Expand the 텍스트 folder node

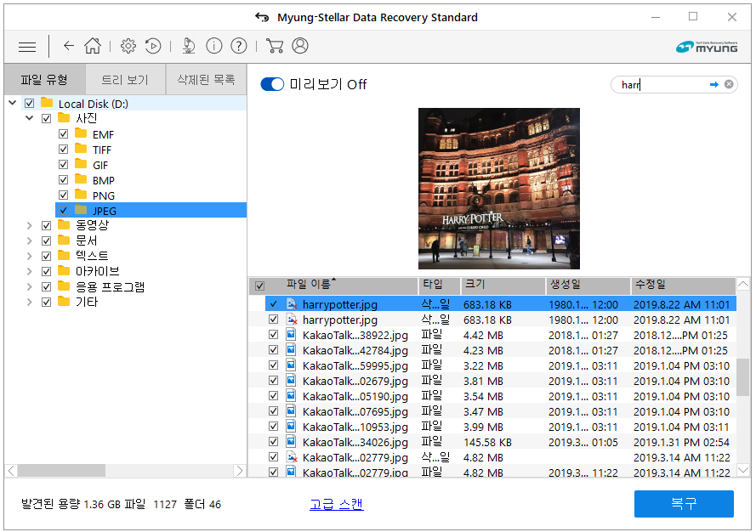30,256
